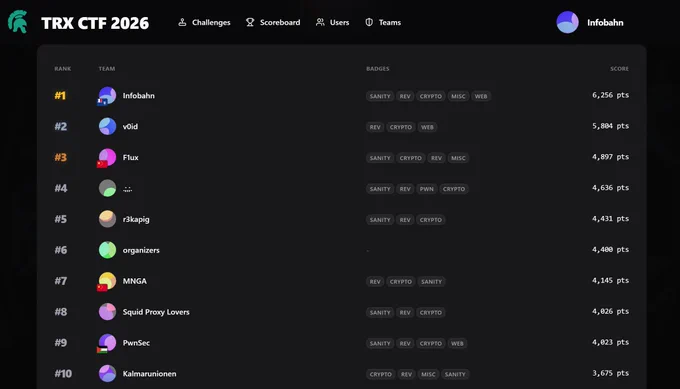
Task: Click the SANITY badge in Infobahn row
Action: coord(380,96)
